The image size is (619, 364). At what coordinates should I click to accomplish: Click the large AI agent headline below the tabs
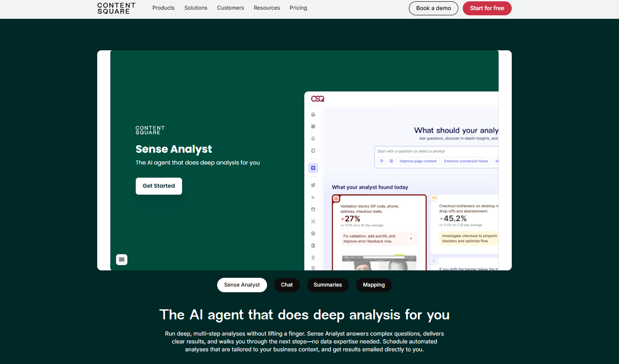(x=304, y=315)
